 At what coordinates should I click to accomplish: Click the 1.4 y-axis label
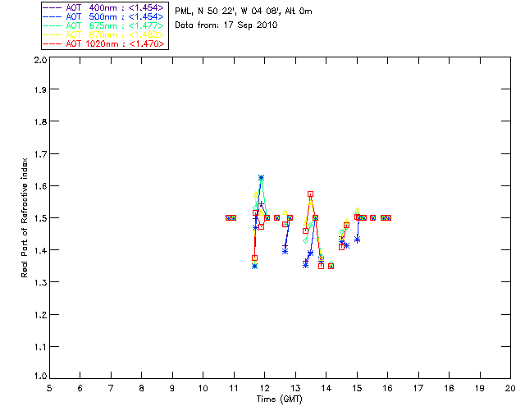click(40, 250)
